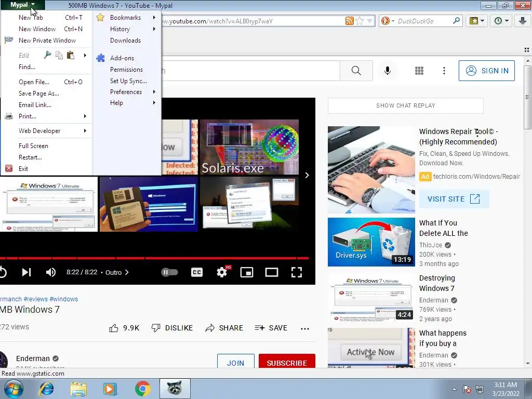Click the SUBSCRIBE button
This screenshot has height=399, width=532.
point(287,361)
